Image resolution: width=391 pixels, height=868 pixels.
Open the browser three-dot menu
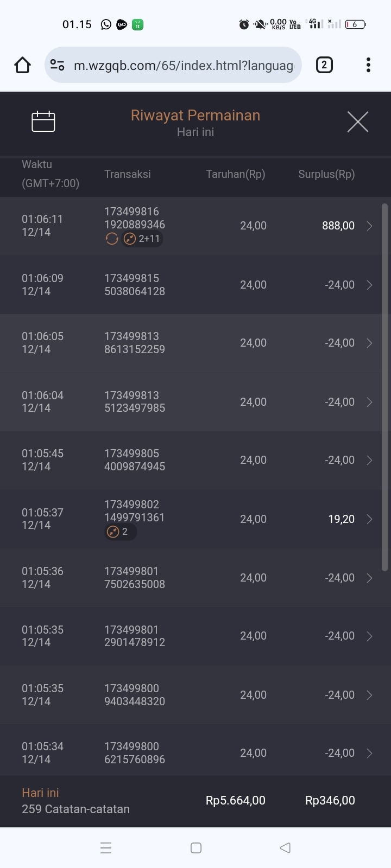coord(368,65)
